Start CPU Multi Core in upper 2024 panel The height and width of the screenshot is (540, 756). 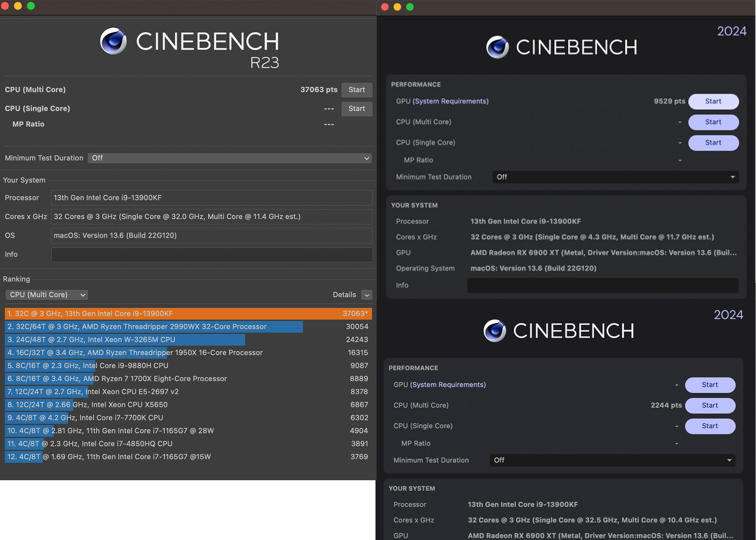pos(713,122)
